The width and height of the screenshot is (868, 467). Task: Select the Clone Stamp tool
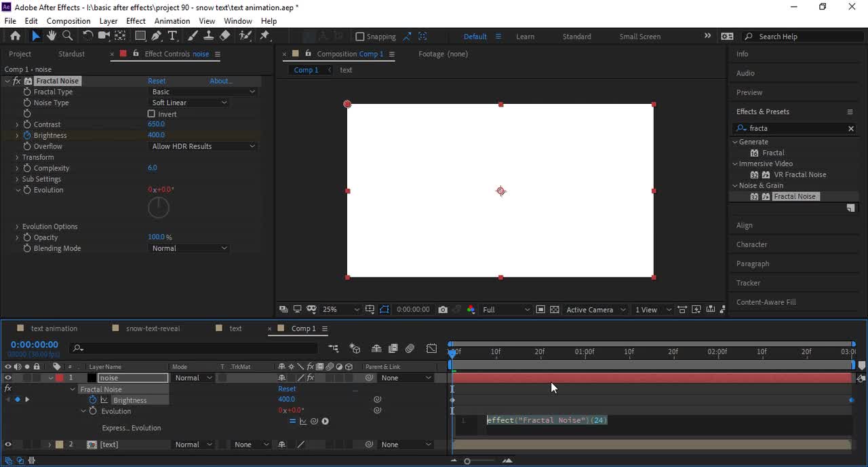pyautogui.click(x=209, y=36)
